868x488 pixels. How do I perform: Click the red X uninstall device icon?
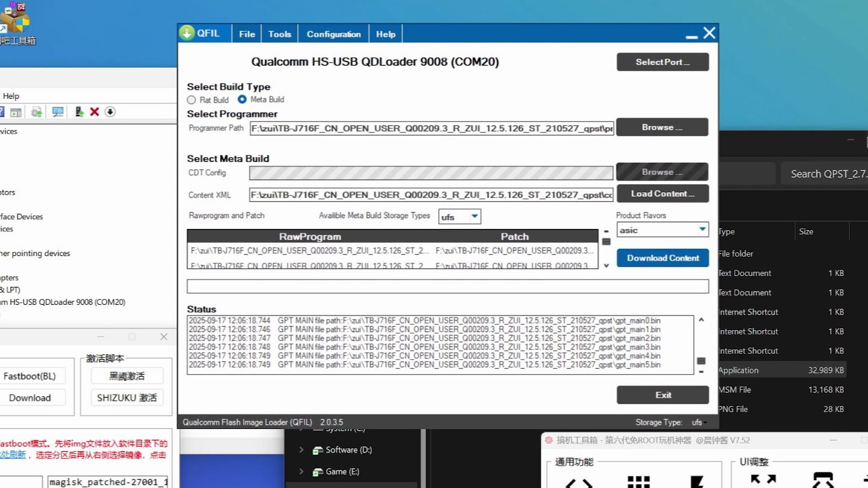click(x=95, y=111)
